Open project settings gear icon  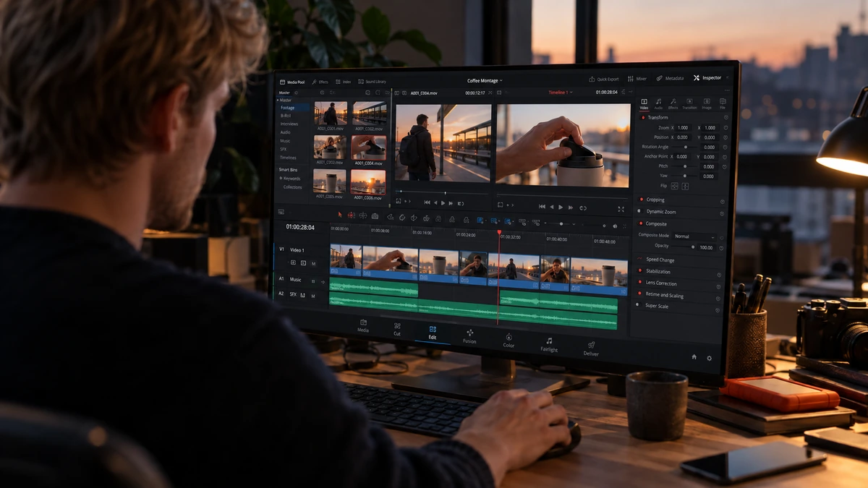pos(709,358)
